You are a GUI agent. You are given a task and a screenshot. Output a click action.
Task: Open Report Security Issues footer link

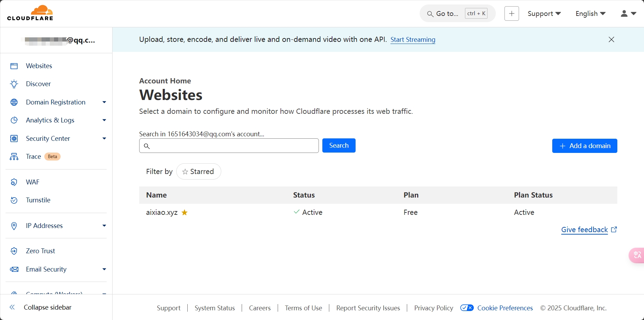point(368,308)
